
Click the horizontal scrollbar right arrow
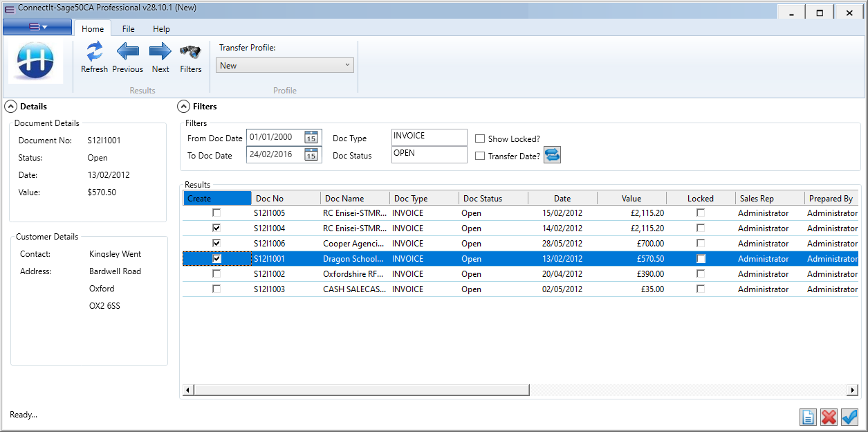[853, 390]
